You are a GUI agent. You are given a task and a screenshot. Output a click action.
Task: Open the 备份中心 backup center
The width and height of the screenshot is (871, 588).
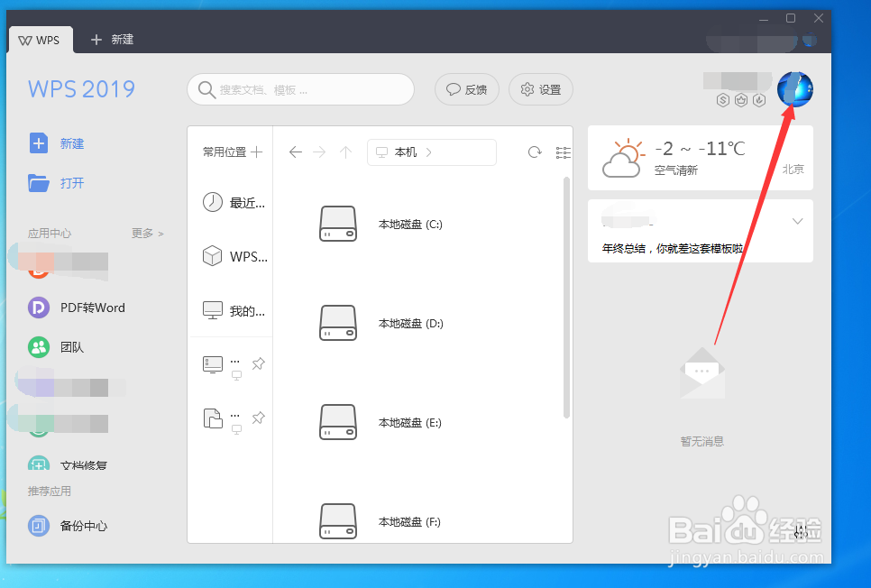coord(38,526)
